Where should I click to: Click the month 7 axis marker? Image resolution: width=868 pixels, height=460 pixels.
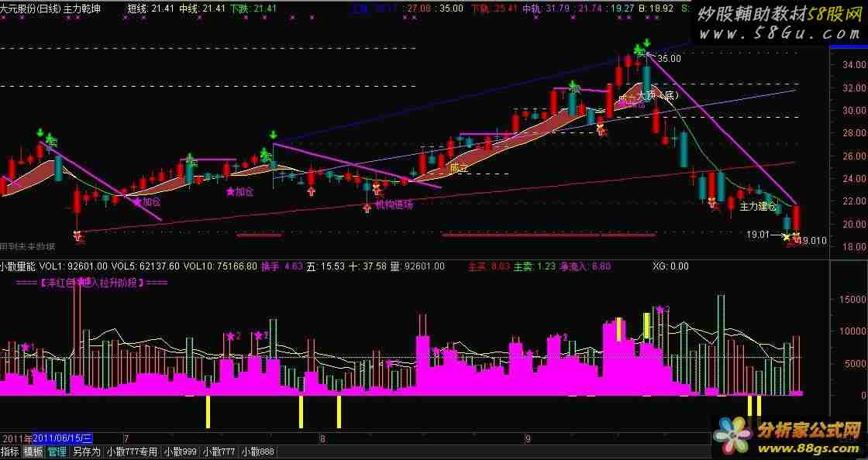[127, 439]
